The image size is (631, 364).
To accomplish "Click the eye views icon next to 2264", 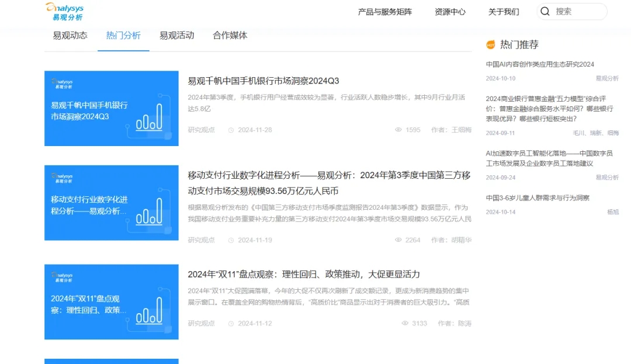I will 398,240.
